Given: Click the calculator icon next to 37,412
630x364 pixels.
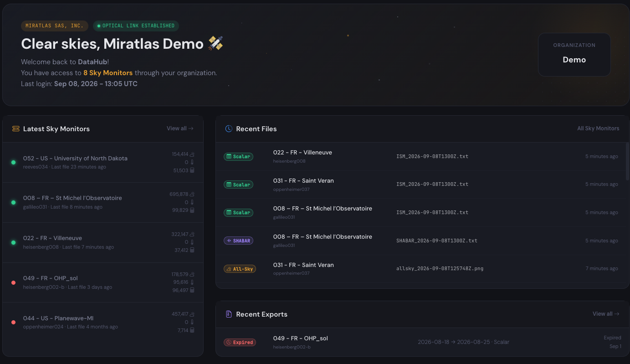Looking at the screenshot, I should pos(192,250).
